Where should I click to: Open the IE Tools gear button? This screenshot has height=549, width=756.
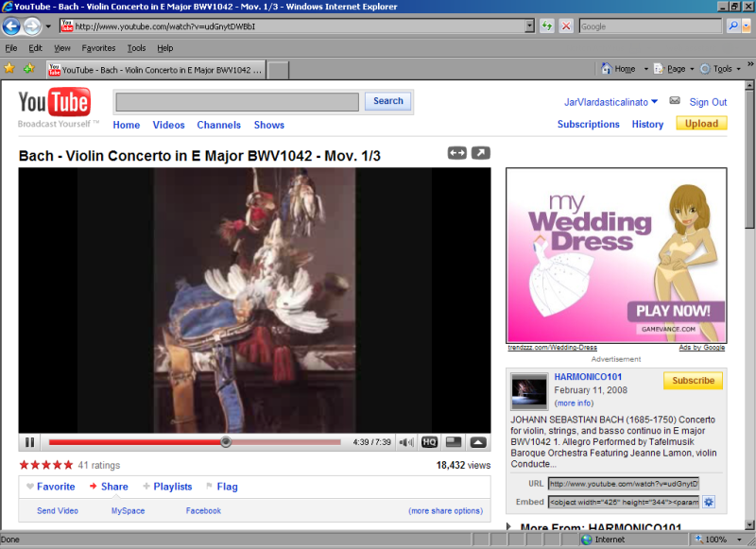(x=716, y=69)
